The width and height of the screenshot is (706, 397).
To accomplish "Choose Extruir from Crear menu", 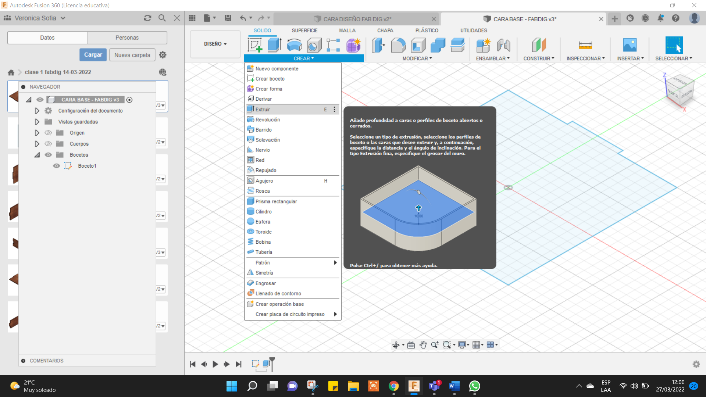I will 293,109.
